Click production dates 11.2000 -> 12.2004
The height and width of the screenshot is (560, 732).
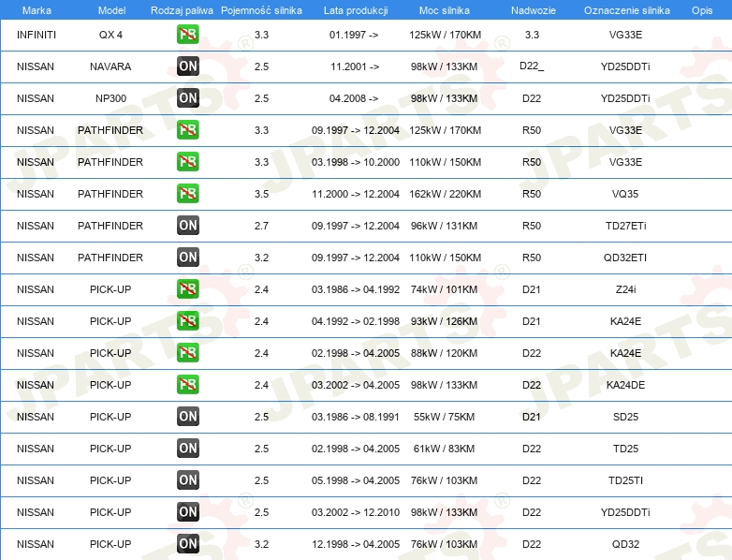pos(356,194)
